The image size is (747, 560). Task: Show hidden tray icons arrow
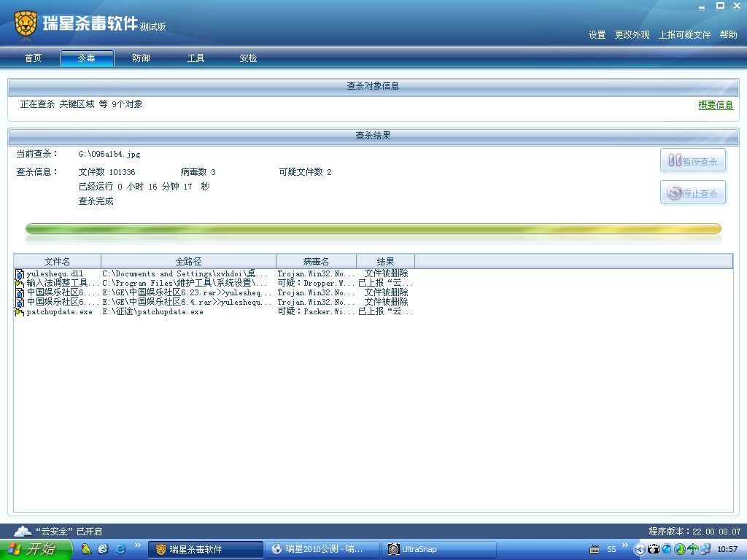tap(640, 550)
